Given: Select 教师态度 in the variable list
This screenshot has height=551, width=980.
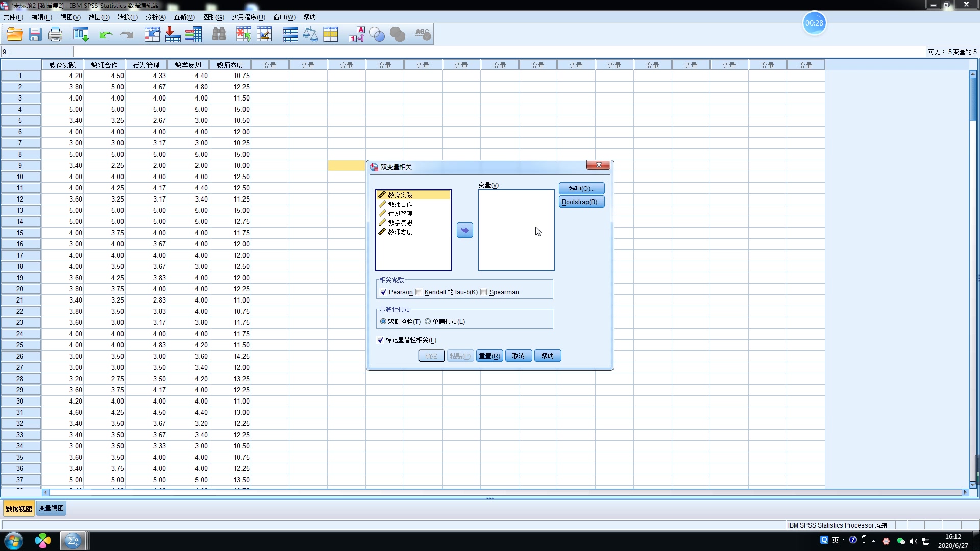Looking at the screenshot, I should [401, 231].
